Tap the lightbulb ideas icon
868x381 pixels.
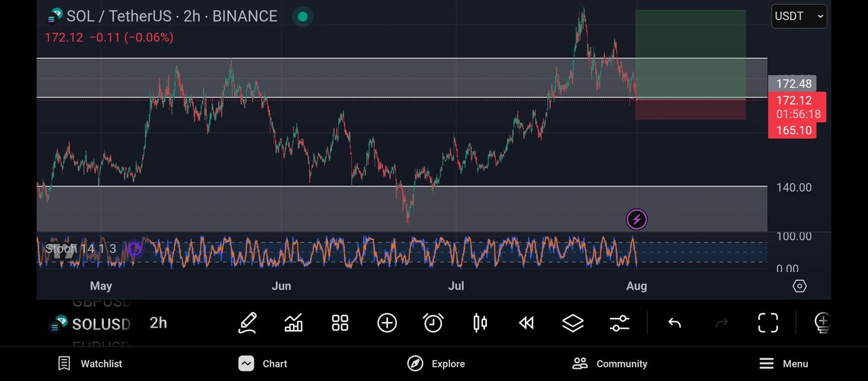click(x=822, y=323)
